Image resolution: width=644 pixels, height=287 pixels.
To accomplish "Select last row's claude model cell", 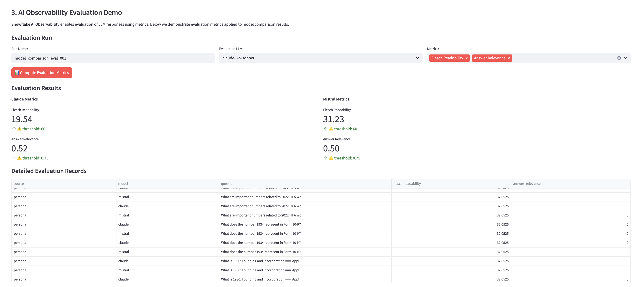I will [x=123, y=279].
